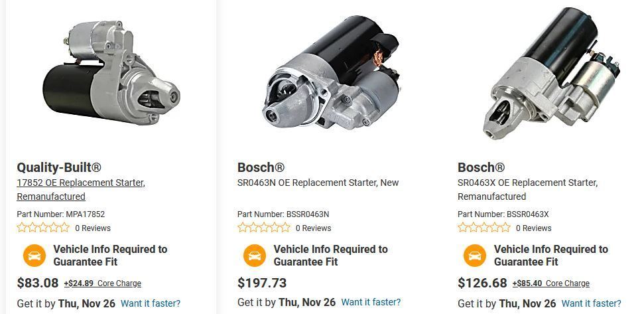Image resolution: width=644 pixels, height=314 pixels.
Task: Click "Want it faster?" under Bosch SR0463N
Action: pyautogui.click(x=371, y=302)
